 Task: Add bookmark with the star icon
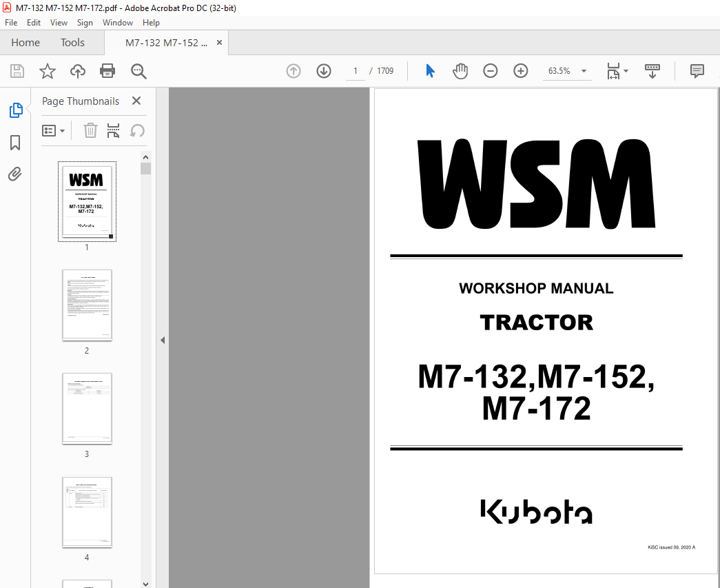[48, 71]
